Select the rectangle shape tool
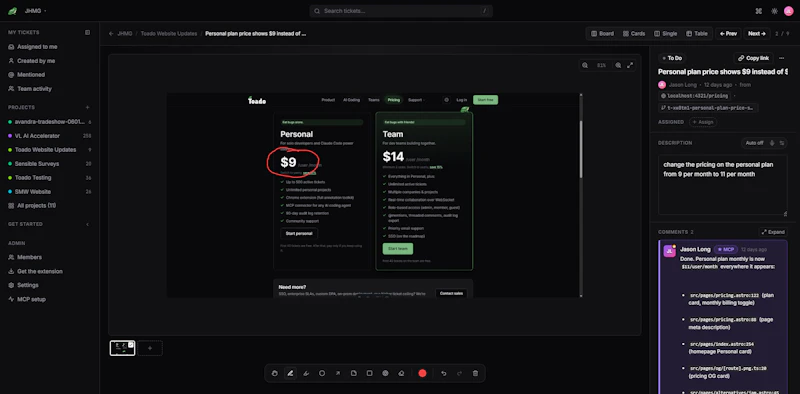The image size is (800, 394). pyautogui.click(x=369, y=373)
